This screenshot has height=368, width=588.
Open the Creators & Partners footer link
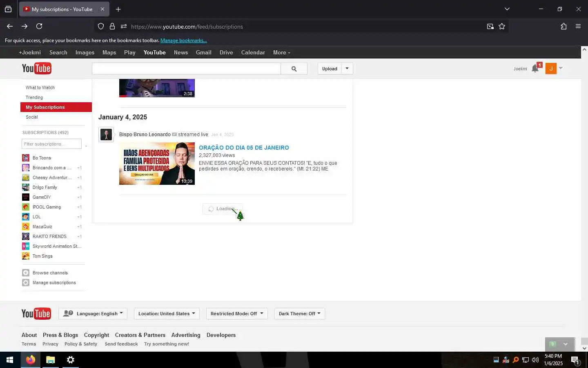(x=140, y=335)
